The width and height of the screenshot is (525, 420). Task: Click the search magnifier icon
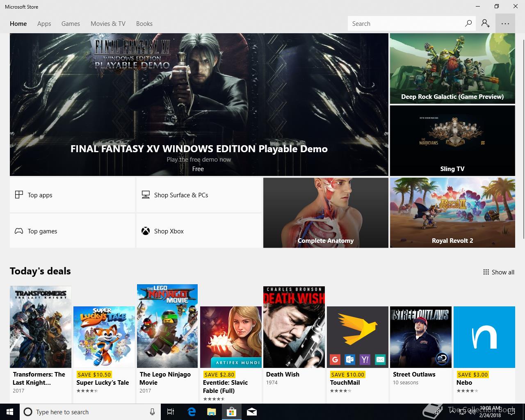pyautogui.click(x=468, y=23)
